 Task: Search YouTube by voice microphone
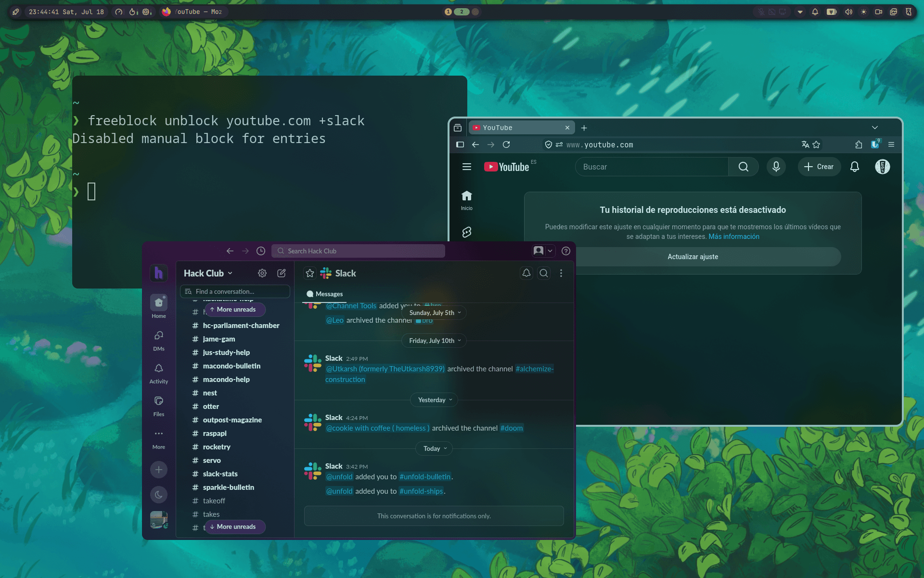pyautogui.click(x=776, y=167)
